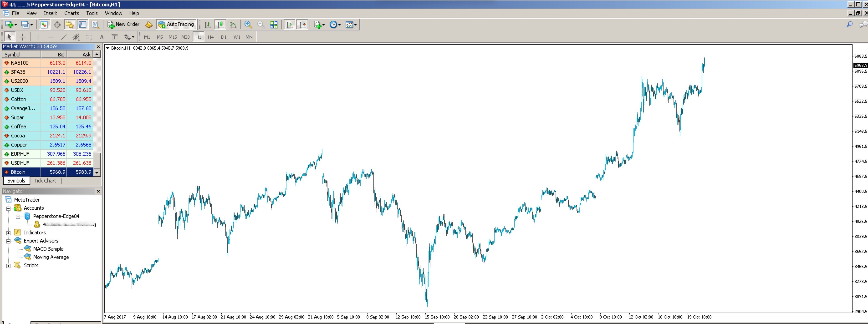Viewport: 868px width, 324px height.
Task: Click the New Order toolbar button
Action: [123, 24]
